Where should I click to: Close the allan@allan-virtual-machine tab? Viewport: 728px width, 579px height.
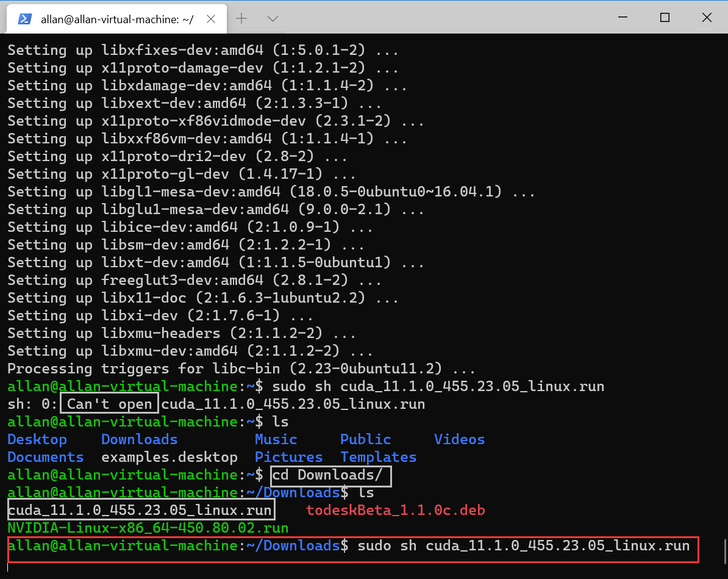pyautogui.click(x=211, y=19)
